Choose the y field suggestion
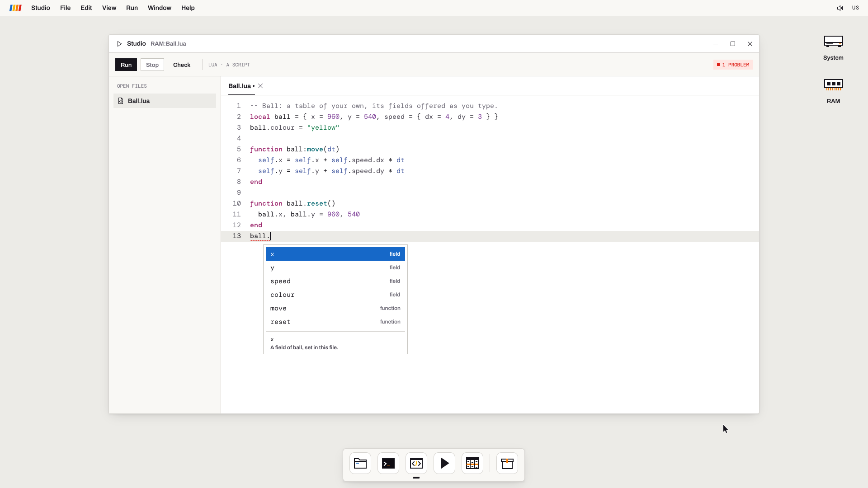868x488 pixels. click(x=335, y=267)
